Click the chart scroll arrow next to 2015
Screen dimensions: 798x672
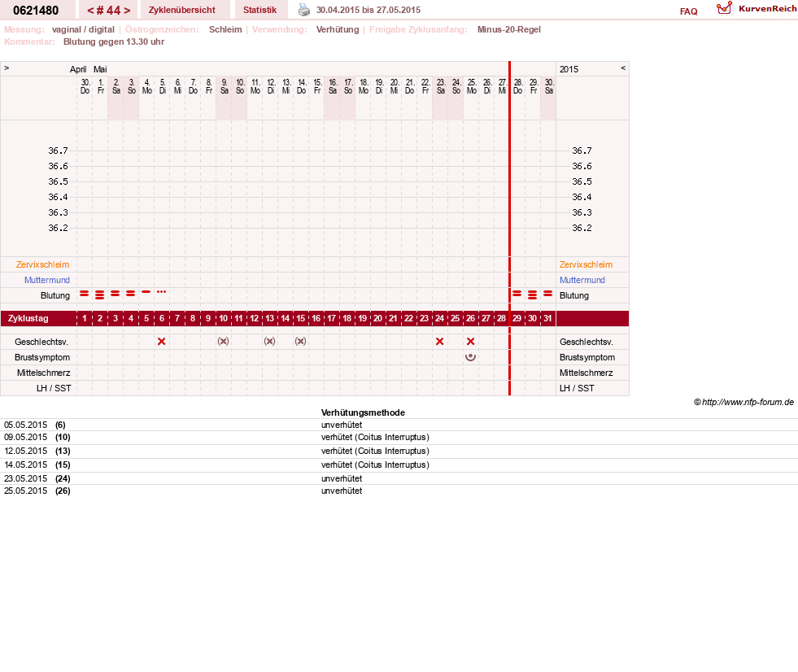[623, 68]
